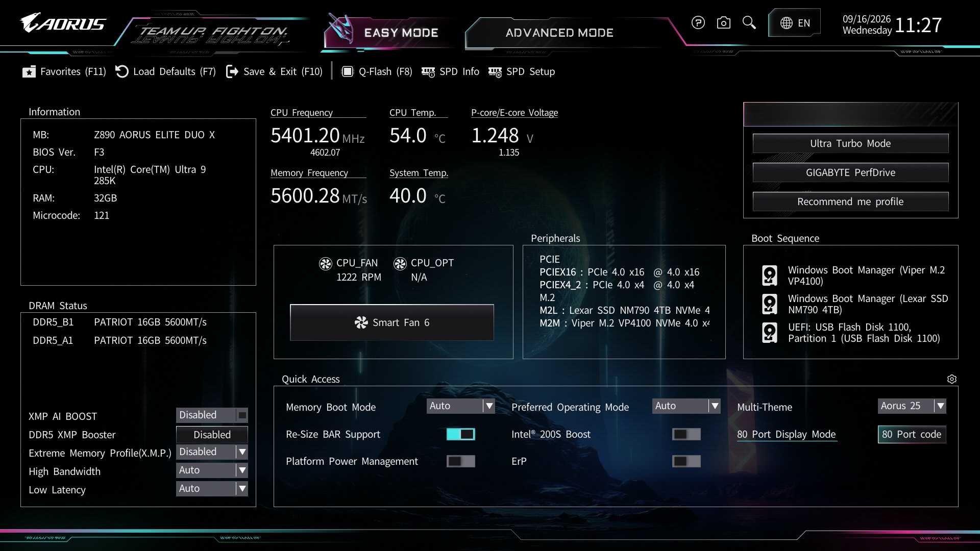Open Quick Access settings gear icon
This screenshot has height=551, width=980.
pos(951,379)
